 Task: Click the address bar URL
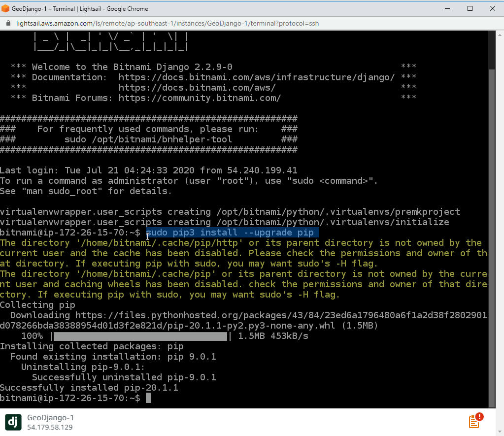[168, 24]
